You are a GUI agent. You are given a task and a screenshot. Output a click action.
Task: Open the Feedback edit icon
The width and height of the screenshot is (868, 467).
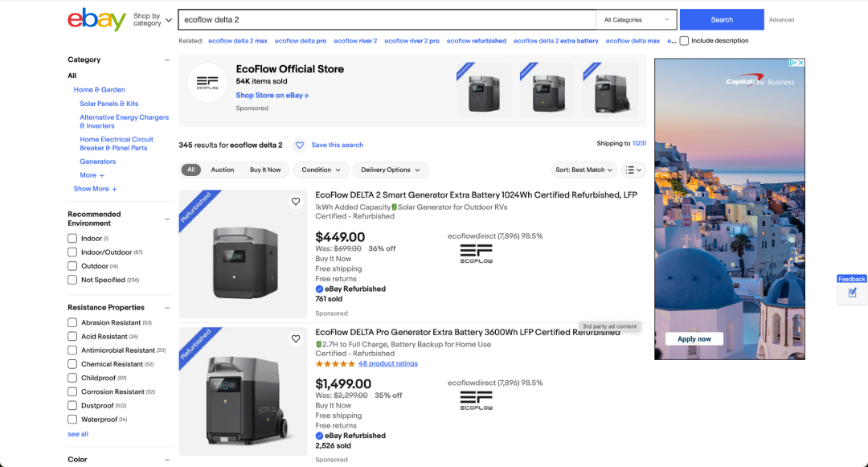tap(852, 293)
